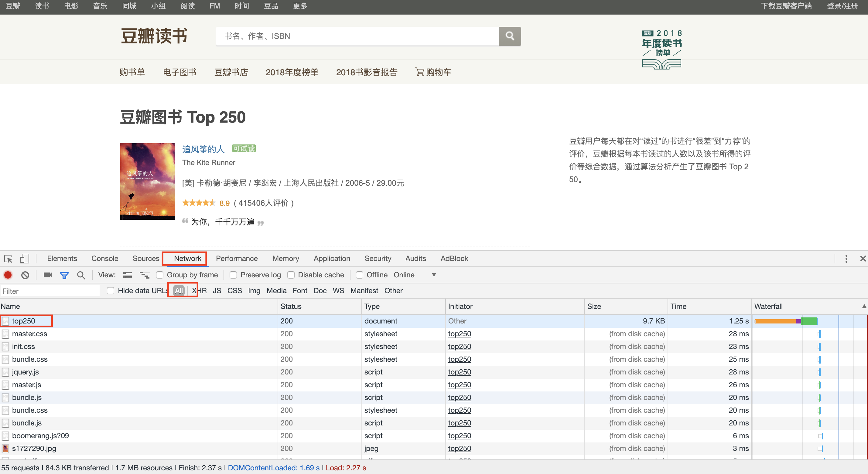Click the top250 document file icon
This screenshot has width=868, height=474.
(5, 321)
